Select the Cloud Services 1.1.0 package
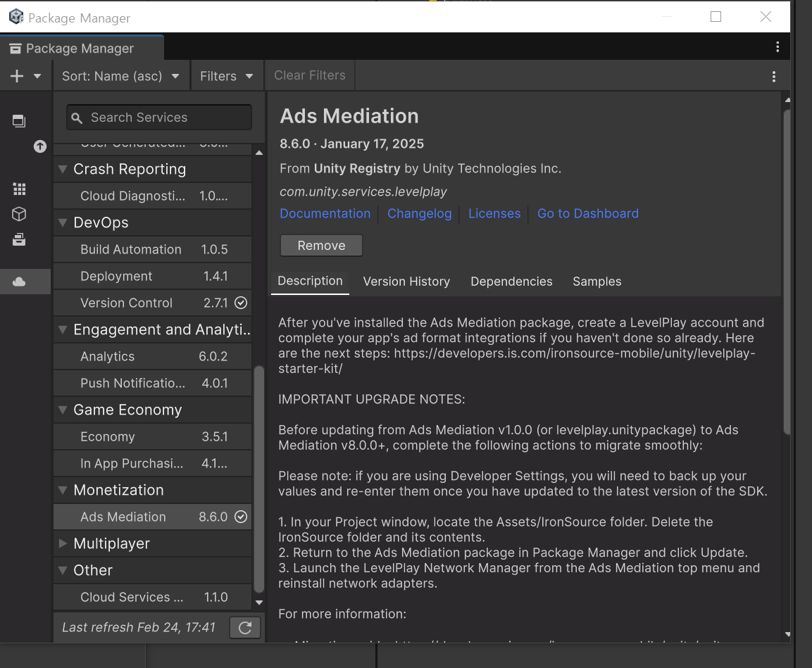 tap(153, 597)
